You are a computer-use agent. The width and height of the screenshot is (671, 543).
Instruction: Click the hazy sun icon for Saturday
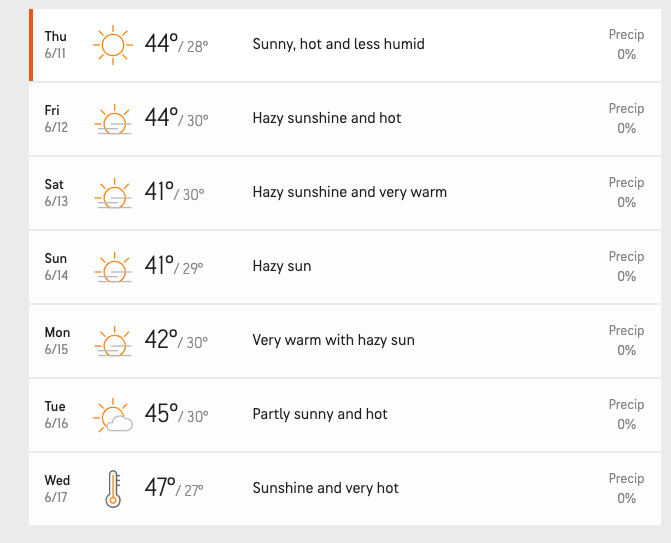pos(113,193)
